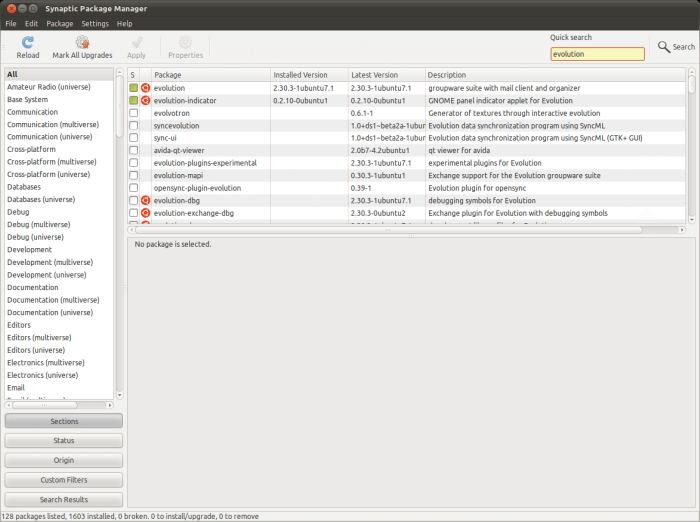The height and width of the screenshot is (522, 700).
Task: Select the opensync-plugin-evolution package name
Action: tap(197, 188)
